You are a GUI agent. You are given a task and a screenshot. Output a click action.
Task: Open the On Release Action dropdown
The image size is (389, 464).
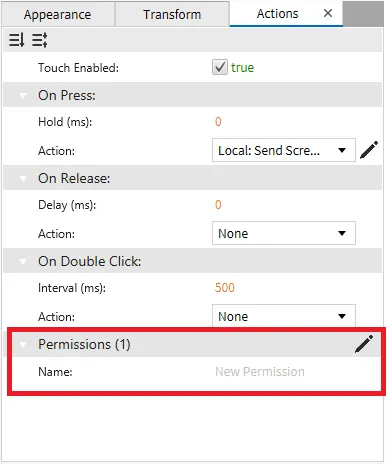click(x=284, y=233)
